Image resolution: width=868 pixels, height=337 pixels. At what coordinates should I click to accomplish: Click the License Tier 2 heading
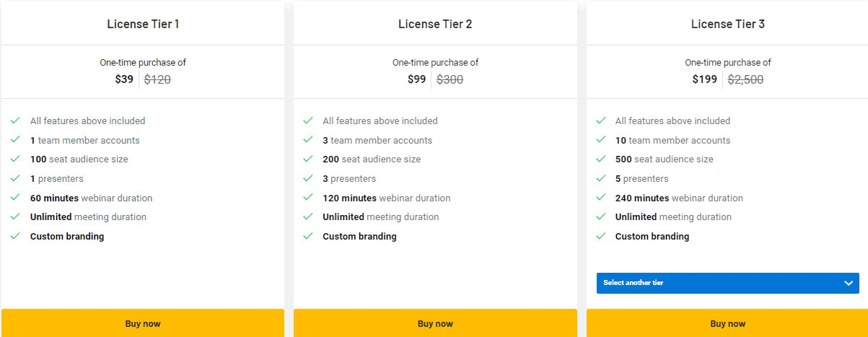pyautogui.click(x=435, y=24)
